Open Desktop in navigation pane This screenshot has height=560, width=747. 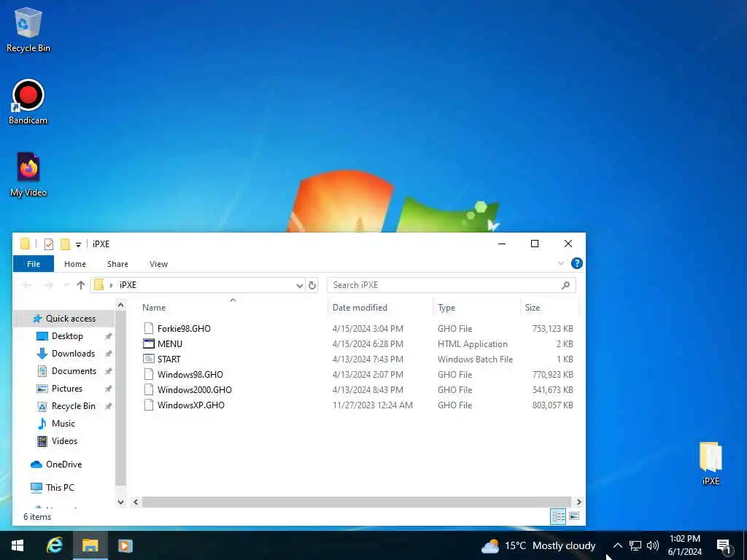click(x=67, y=336)
